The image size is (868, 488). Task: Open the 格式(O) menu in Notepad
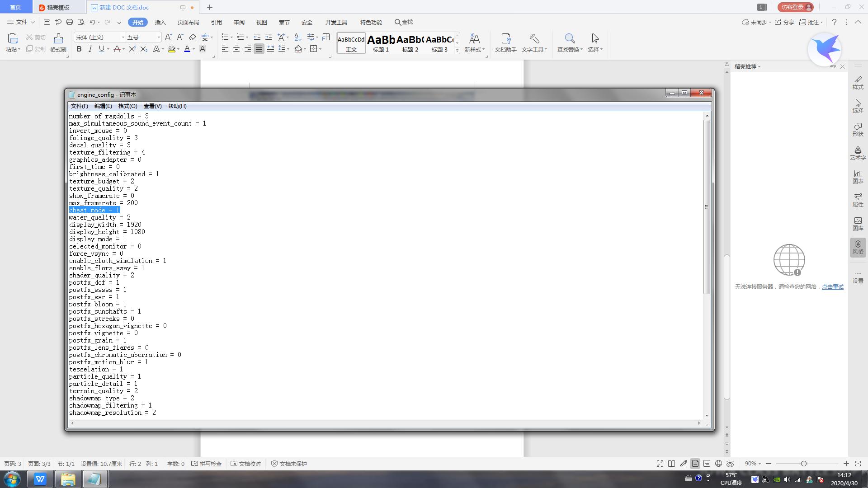pyautogui.click(x=127, y=106)
